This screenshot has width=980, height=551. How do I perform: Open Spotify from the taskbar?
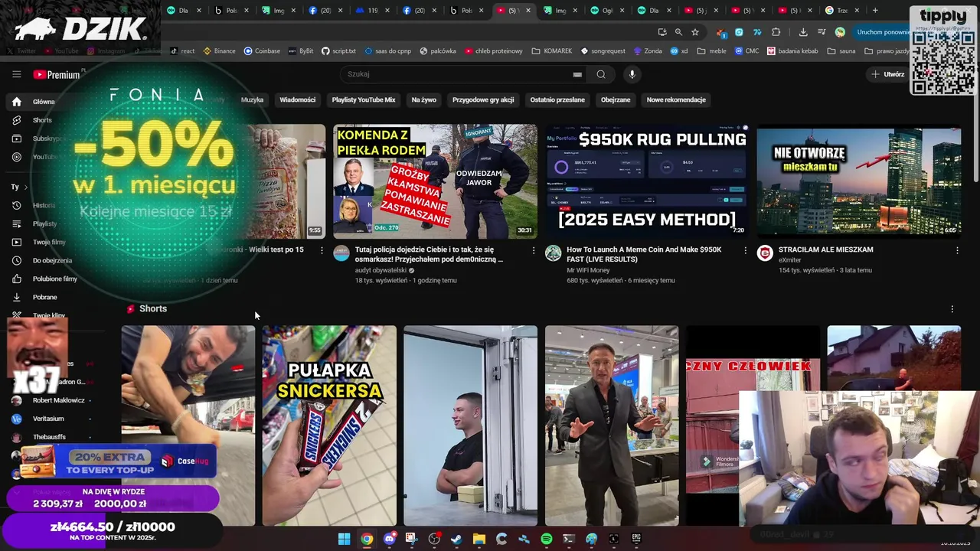point(546,539)
